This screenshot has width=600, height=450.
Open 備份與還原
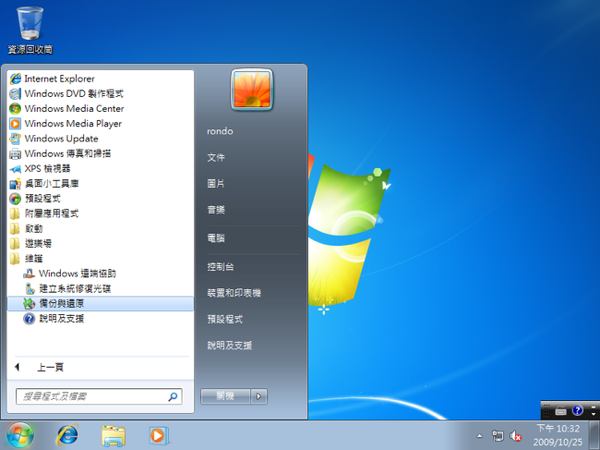[100, 303]
